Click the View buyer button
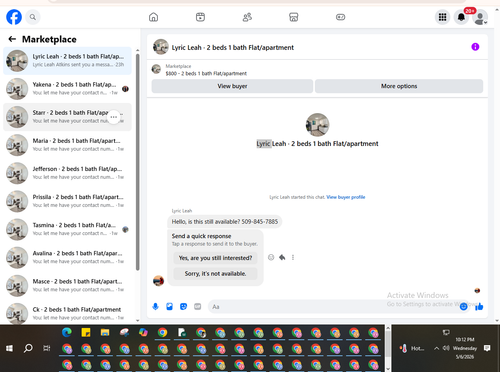The image size is (500, 372). point(232,86)
